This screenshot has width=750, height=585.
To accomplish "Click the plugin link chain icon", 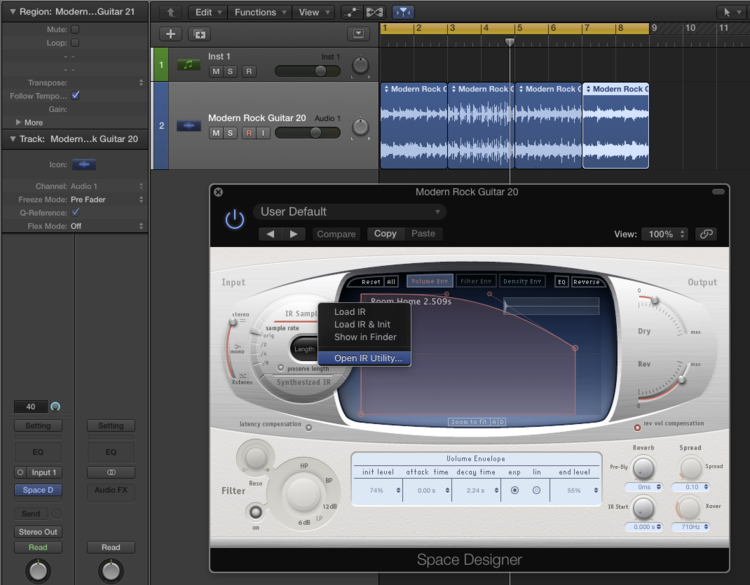I will click(707, 234).
